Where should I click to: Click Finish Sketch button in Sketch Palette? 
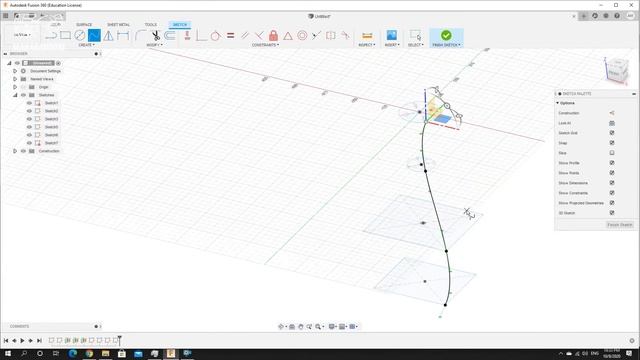pos(620,225)
